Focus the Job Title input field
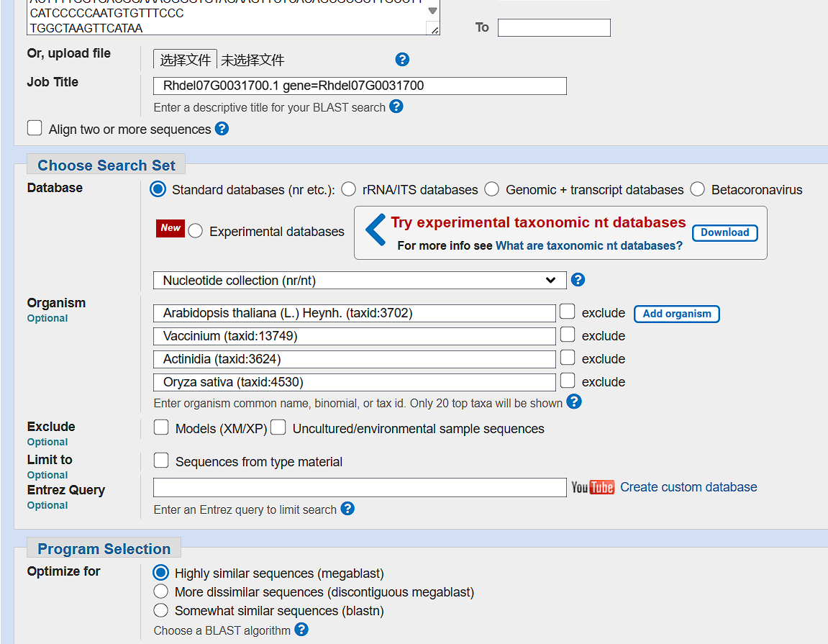Image resolution: width=828 pixels, height=644 pixels. pos(360,86)
